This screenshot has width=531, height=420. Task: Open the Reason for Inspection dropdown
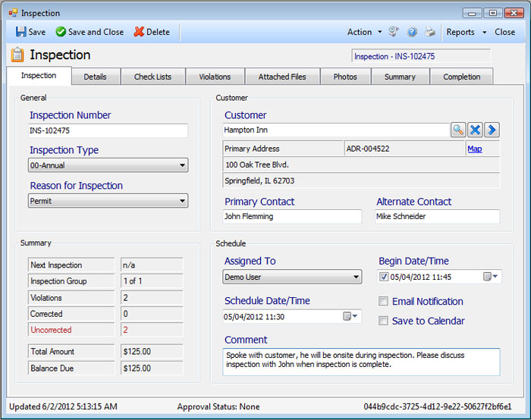click(108, 201)
